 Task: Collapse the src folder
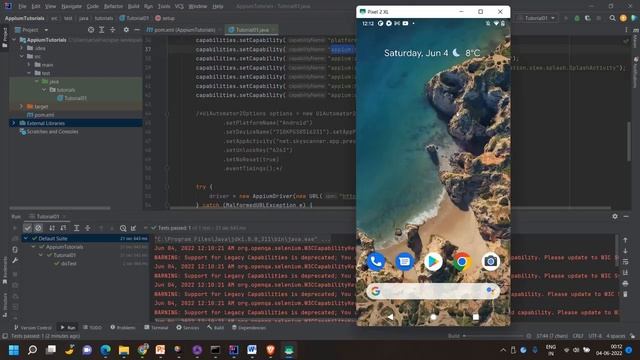(x=21, y=56)
